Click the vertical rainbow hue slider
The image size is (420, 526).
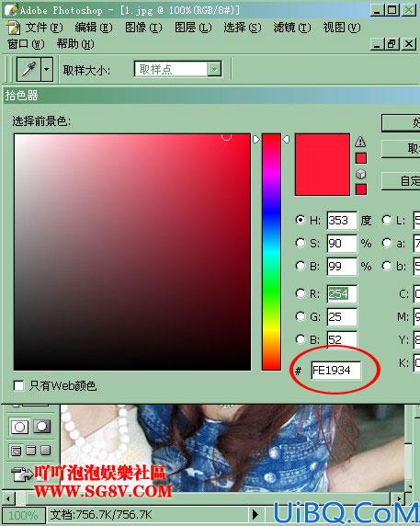(x=271, y=252)
